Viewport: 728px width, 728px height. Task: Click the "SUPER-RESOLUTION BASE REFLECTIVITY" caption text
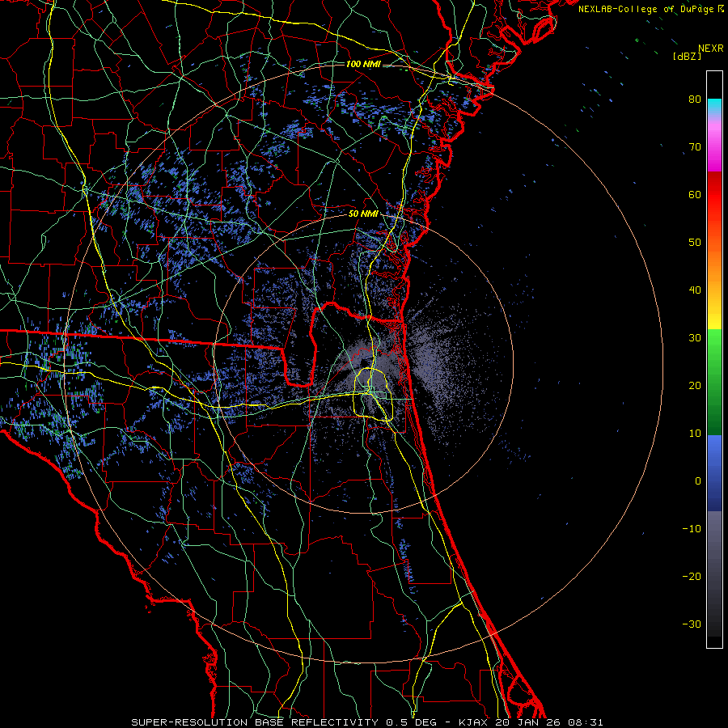click(x=255, y=722)
